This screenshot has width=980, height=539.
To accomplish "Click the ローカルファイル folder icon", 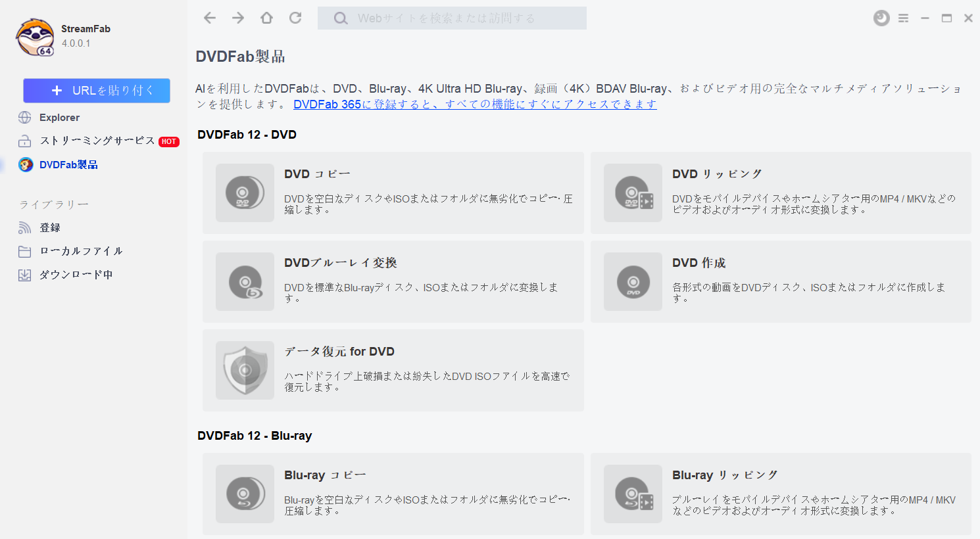I will coord(25,251).
